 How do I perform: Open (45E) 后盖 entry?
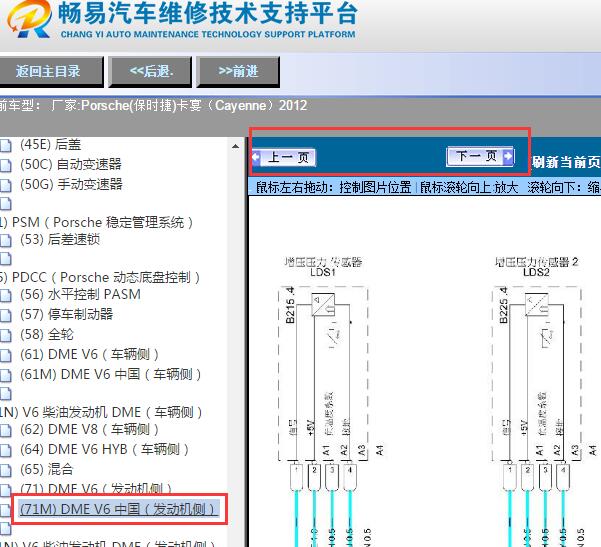[51, 145]
